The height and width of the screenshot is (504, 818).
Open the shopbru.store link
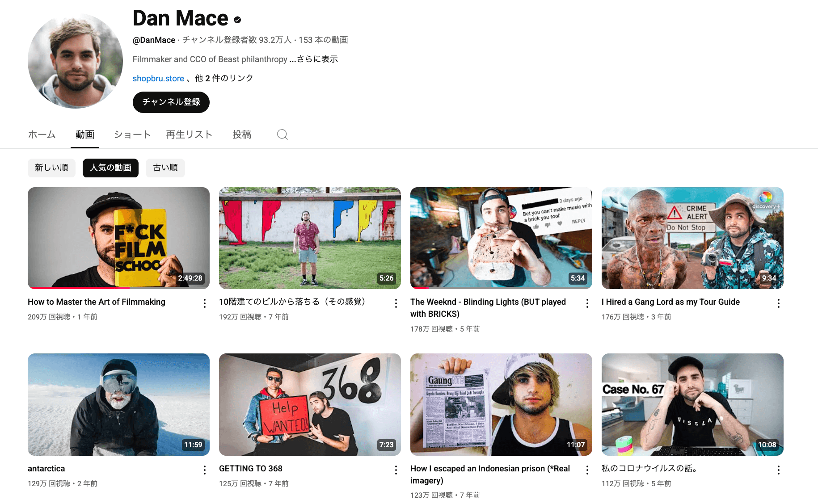(158, 79)
